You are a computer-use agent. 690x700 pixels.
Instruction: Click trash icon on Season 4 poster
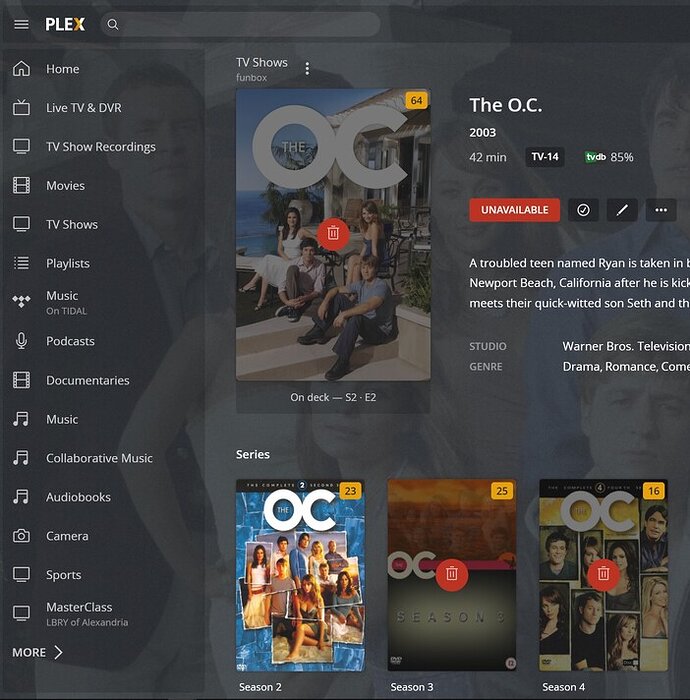[603, 574]
